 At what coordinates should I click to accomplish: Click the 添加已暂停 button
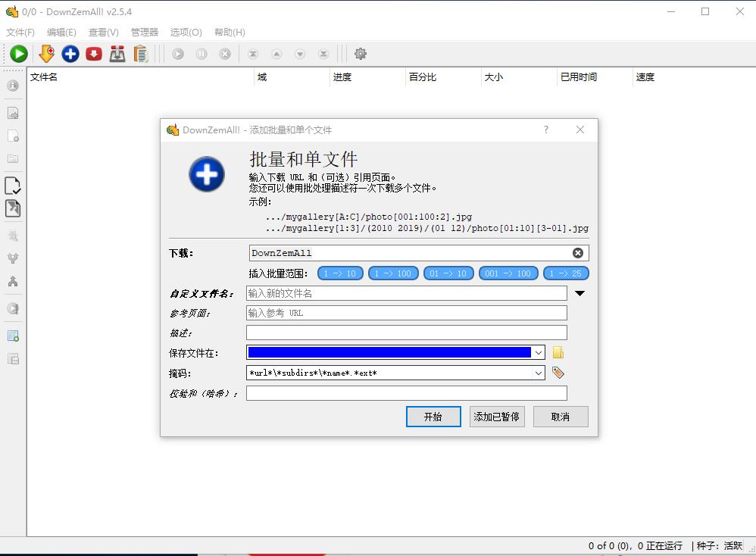pyautogui.click(x=497, y=417)
